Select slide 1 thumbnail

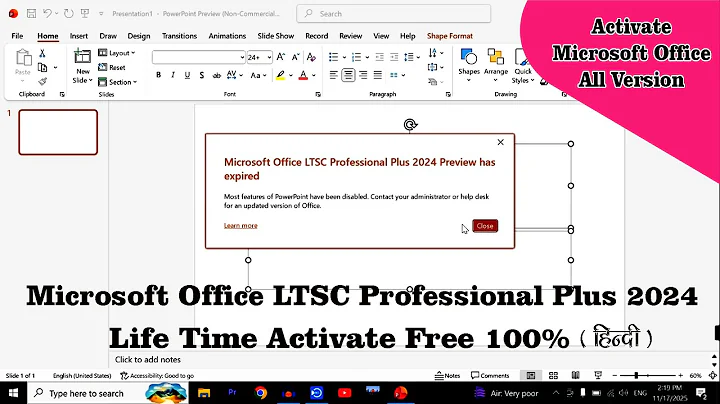coord(58,132)
